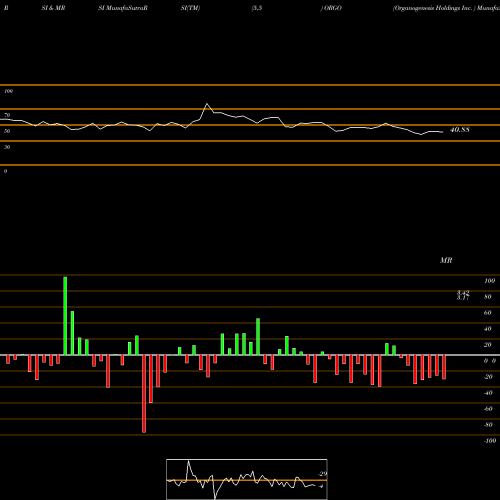This screenshot has height=500, width=500.
Task: Click the tallest green MR histogram bar
Action: pyautogui.click(x=65, y=316)
